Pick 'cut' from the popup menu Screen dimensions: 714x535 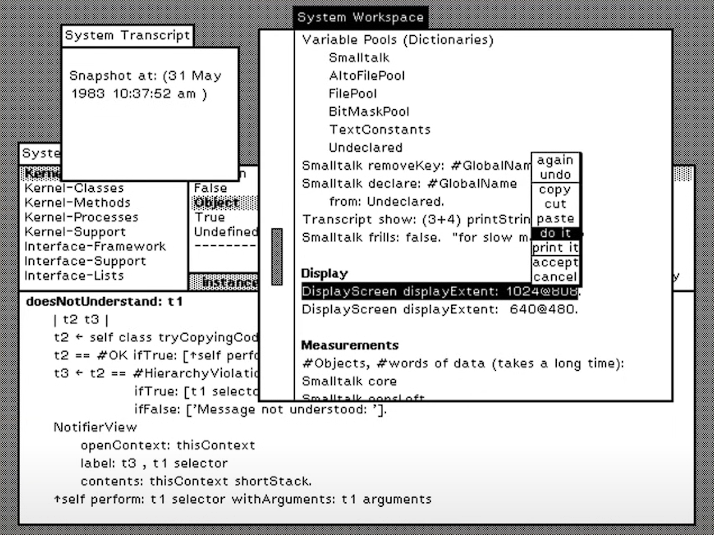[555, 204]
